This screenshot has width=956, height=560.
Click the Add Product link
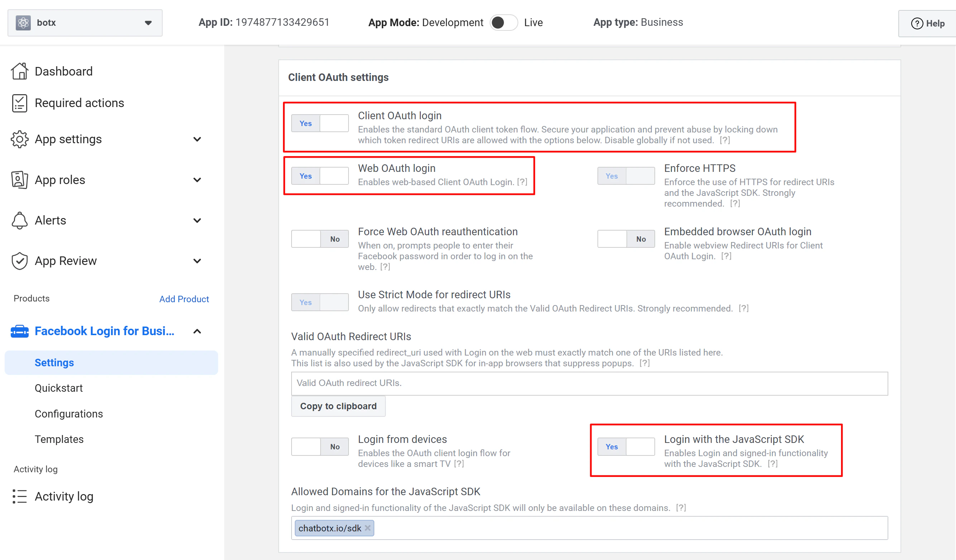click(184, 299)
